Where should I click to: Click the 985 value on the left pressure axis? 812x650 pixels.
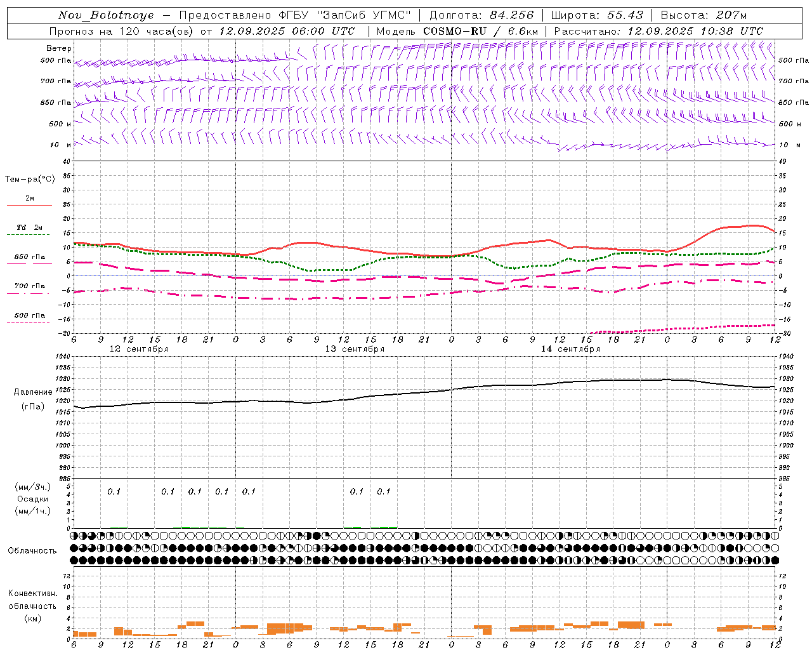65,478
